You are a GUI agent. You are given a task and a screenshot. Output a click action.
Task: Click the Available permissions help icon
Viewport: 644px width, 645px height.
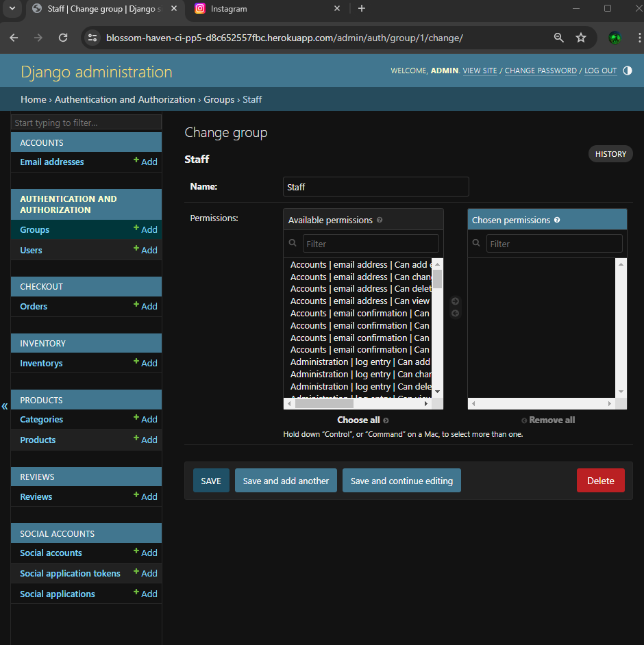tap(380, 220)
